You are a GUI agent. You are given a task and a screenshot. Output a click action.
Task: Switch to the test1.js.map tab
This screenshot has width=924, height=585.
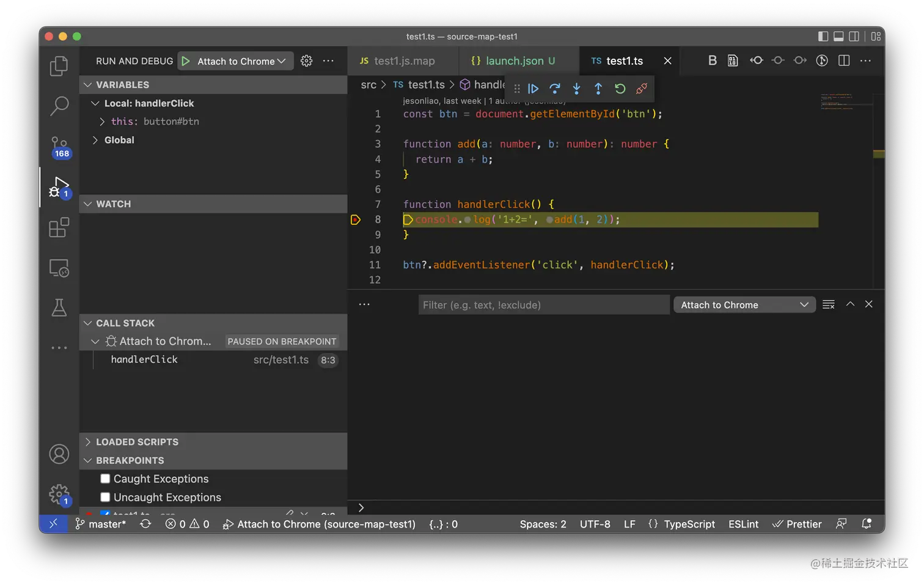click(403, 61)
